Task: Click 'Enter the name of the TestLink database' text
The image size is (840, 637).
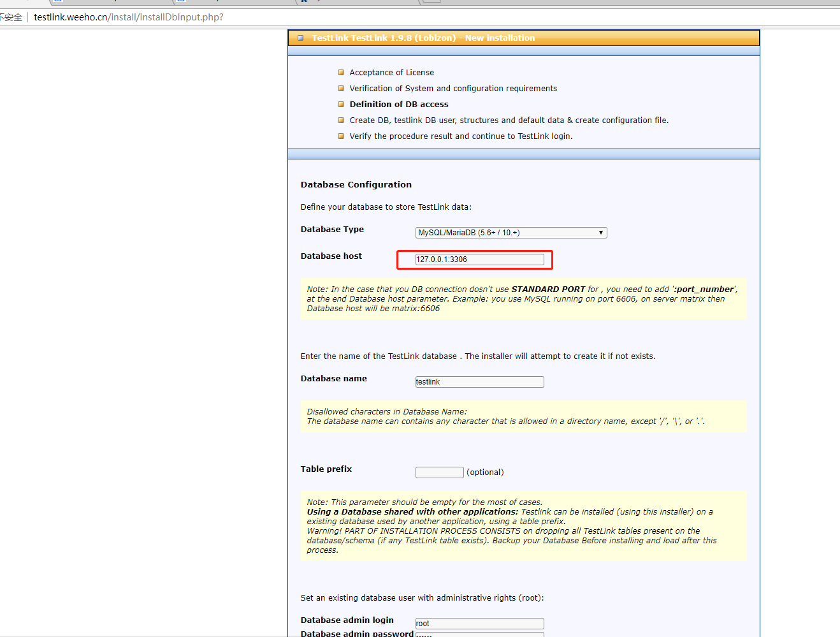Action: (x=478, y=356)
